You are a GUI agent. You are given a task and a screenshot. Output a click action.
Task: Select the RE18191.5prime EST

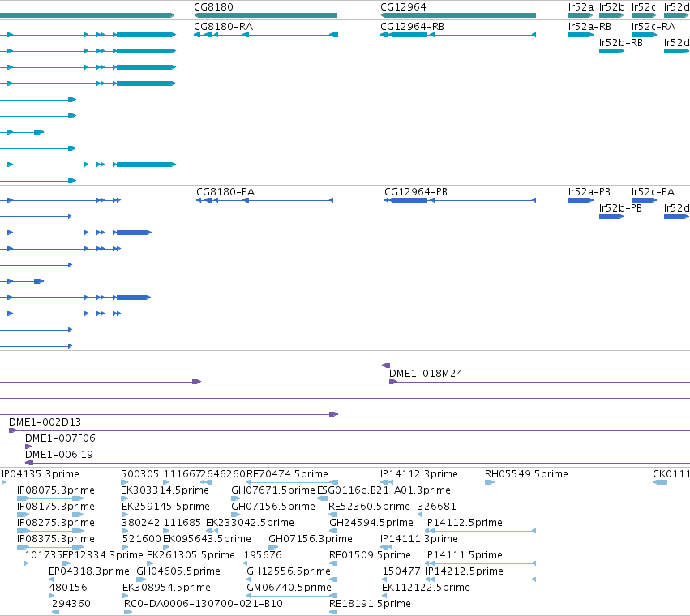click(x=370, y=604)
